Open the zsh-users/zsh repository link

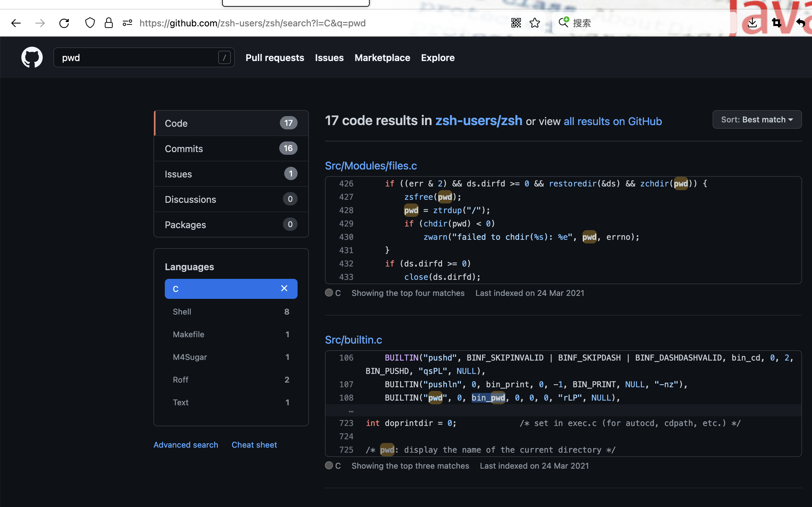point(479,120)
